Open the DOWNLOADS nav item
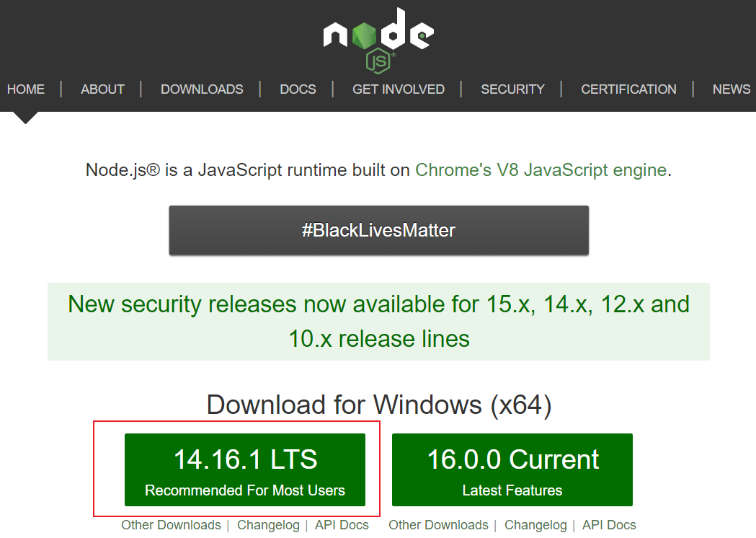The image size is (756, 538). pyautogui.click(x=202, y=89)
